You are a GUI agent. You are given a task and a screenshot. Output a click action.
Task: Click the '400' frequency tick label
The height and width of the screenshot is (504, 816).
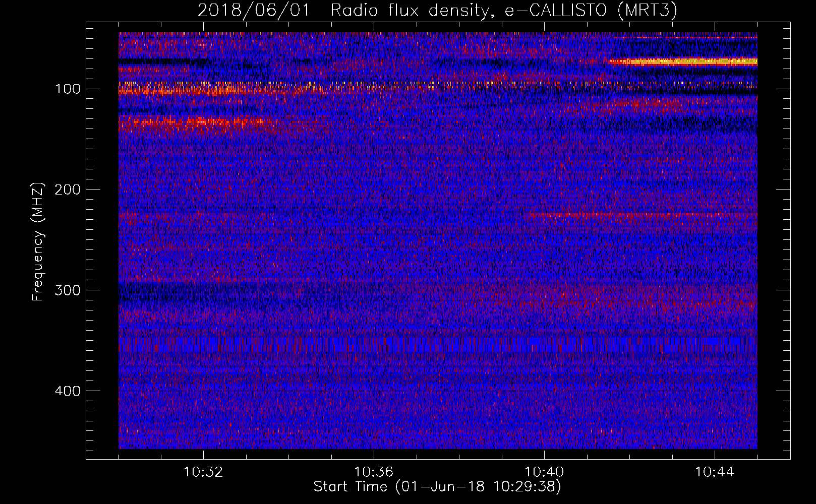(68, 391)
